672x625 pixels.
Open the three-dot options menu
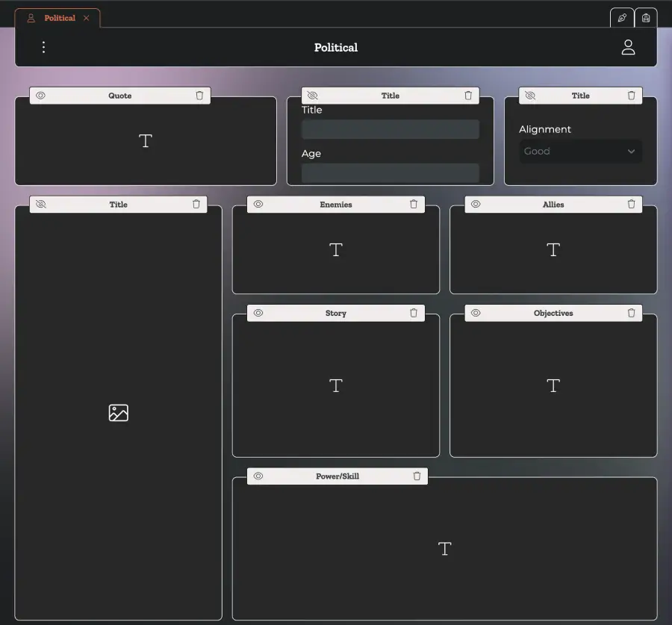pyautogui.click(x=43, y=47)
